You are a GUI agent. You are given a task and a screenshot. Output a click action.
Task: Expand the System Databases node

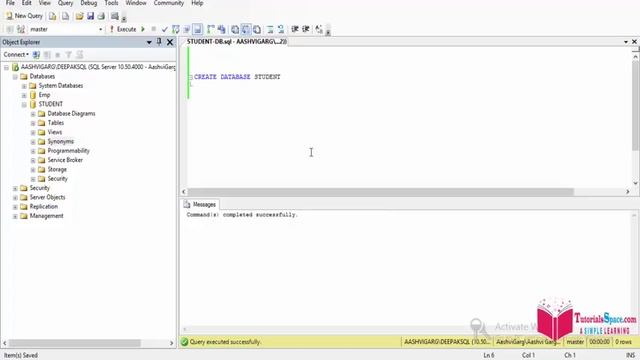click(24, 86)
